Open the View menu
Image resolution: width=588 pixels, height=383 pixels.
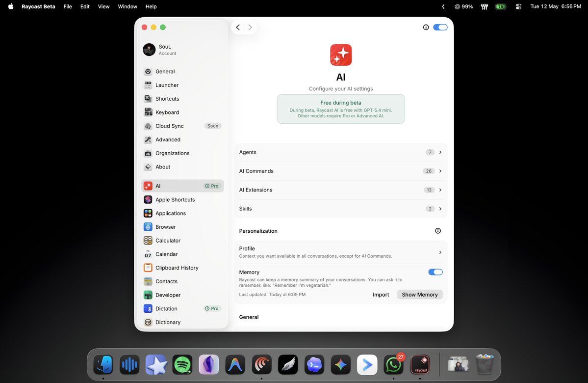[103, 6]
